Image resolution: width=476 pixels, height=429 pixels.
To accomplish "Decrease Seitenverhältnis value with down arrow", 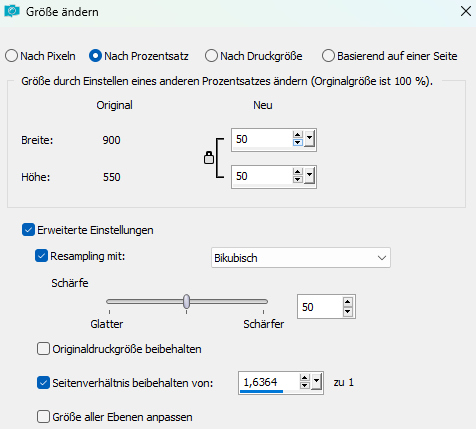I will pos(305,386).
